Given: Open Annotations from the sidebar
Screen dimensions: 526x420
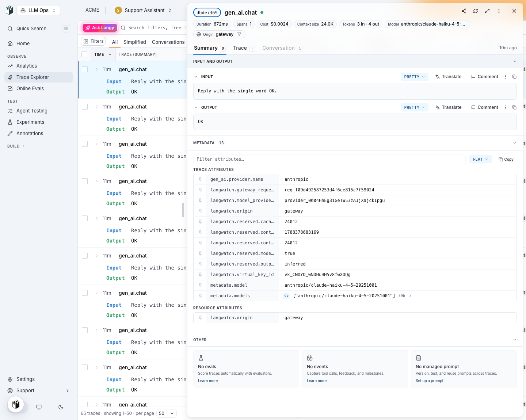Looking at the screenshot, I should (38, 133).
